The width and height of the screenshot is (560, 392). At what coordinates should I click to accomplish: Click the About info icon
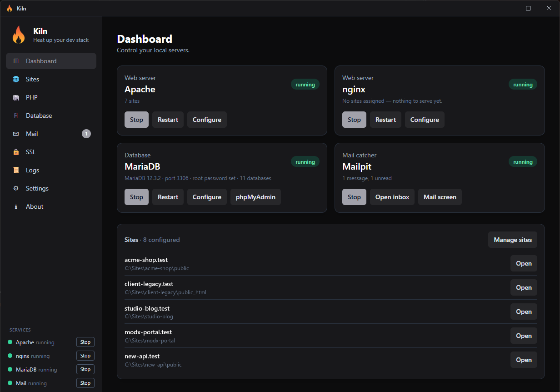pyautogui.click(x=16, y=206)
